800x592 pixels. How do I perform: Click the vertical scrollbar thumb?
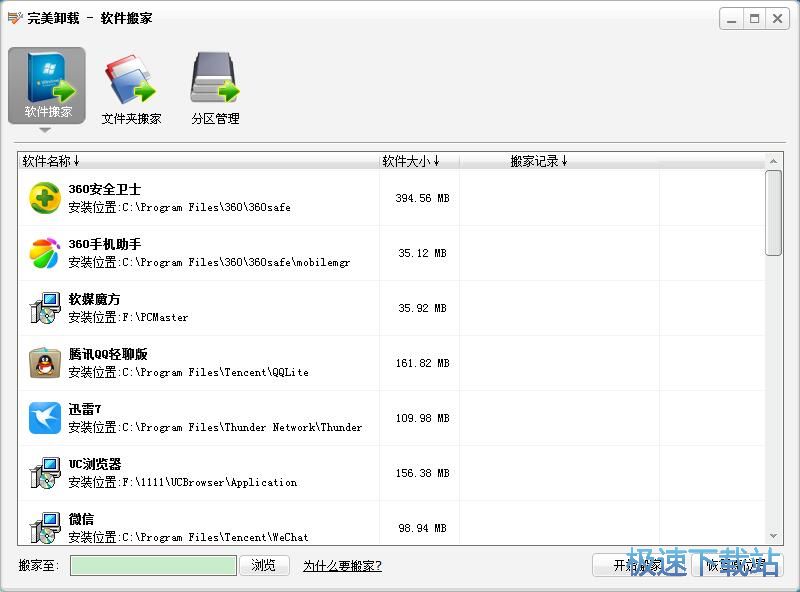773,213
